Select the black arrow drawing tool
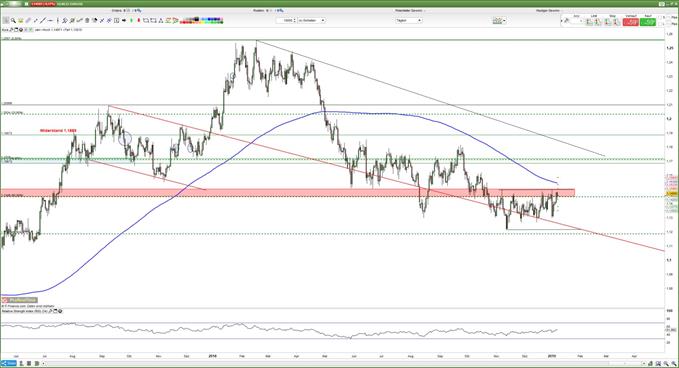 point(124,20)
